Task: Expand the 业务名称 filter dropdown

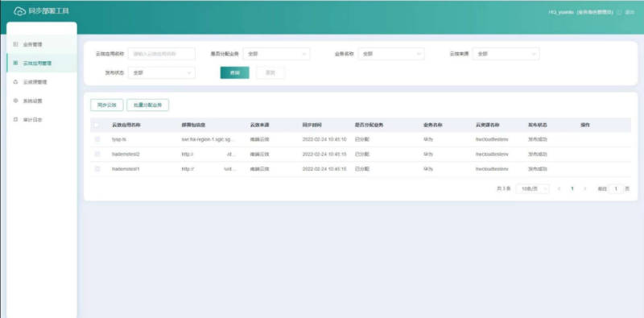Action: (391, 54)
